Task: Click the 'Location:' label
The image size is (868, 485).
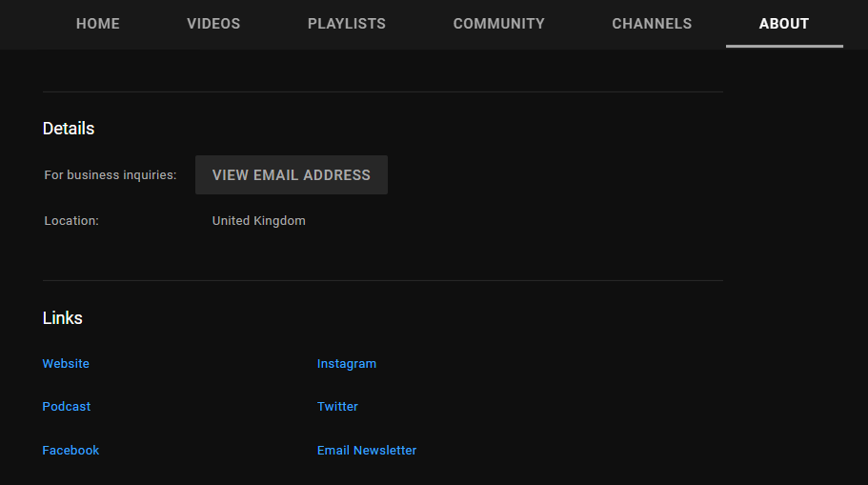Action: point(71,221)
